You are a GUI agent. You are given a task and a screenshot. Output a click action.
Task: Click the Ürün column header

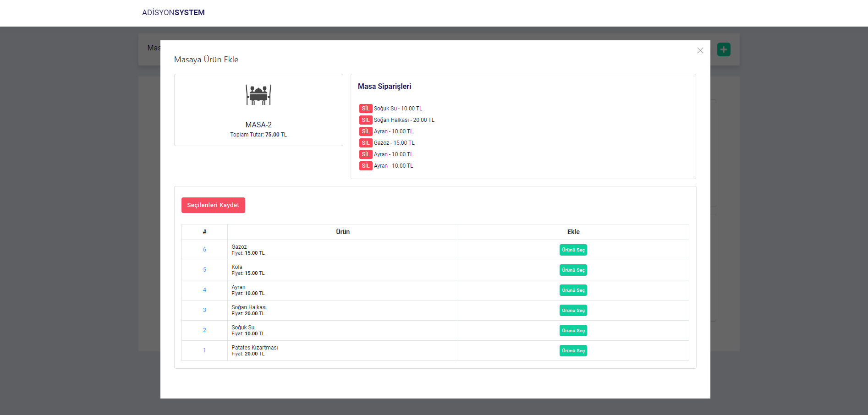(342, 232)
